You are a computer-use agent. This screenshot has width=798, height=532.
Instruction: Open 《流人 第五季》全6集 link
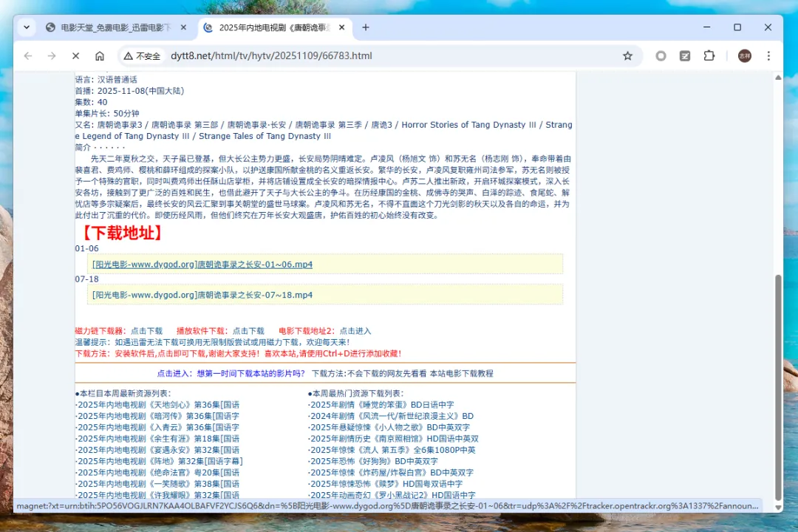393,450
